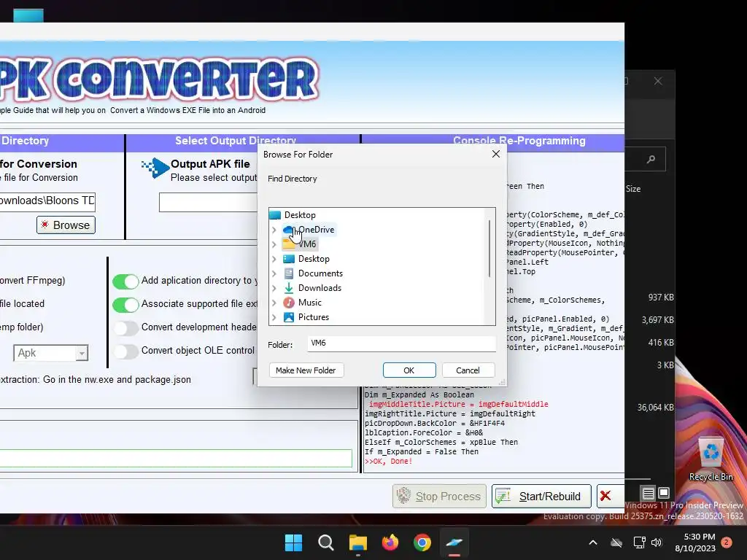Expand Desktop node under VM6
The height and width of the screenshot is (560, 747).
point(274,259)
